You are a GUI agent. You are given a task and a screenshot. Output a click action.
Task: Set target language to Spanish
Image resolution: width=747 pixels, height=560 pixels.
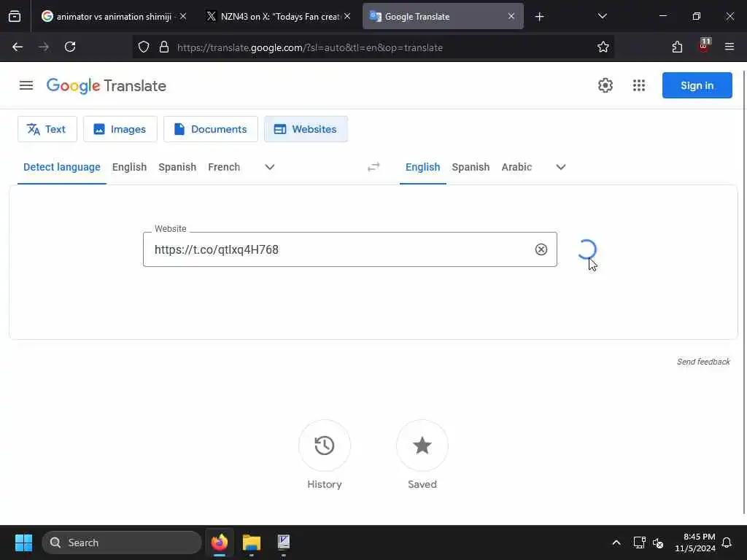(471, 167)
